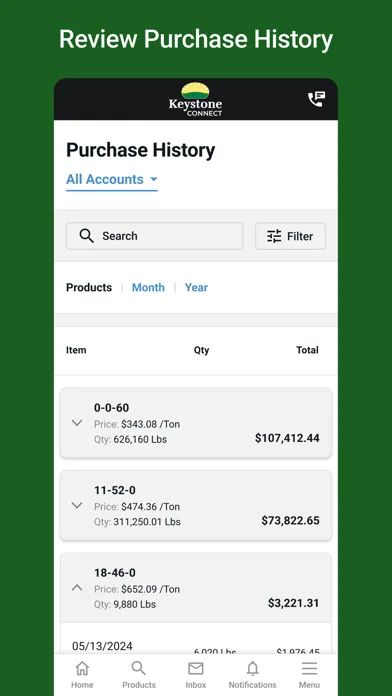The height and width of the screenshot is (696, 392).
Task: Click the Search input field
Action: (154, 236)
